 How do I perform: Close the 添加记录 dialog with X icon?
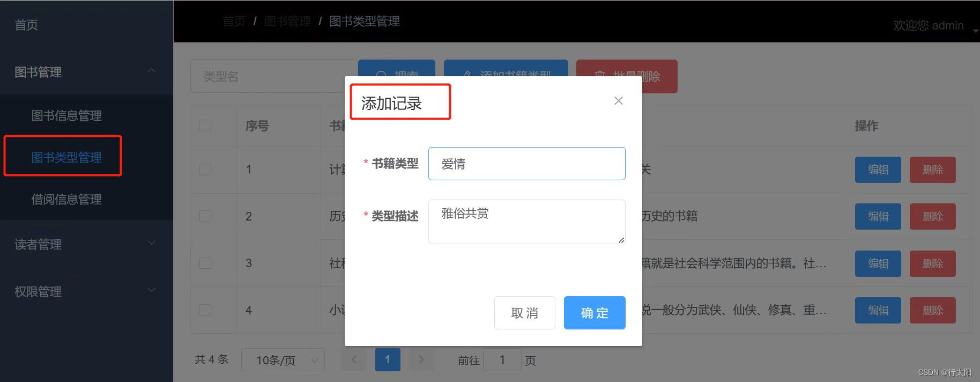coord(618,101)
